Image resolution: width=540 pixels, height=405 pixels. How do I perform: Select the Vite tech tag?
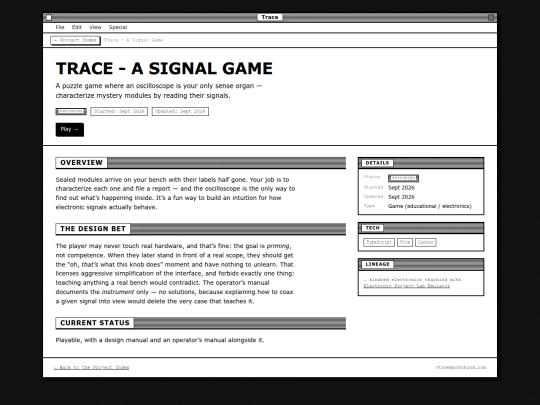405,242
